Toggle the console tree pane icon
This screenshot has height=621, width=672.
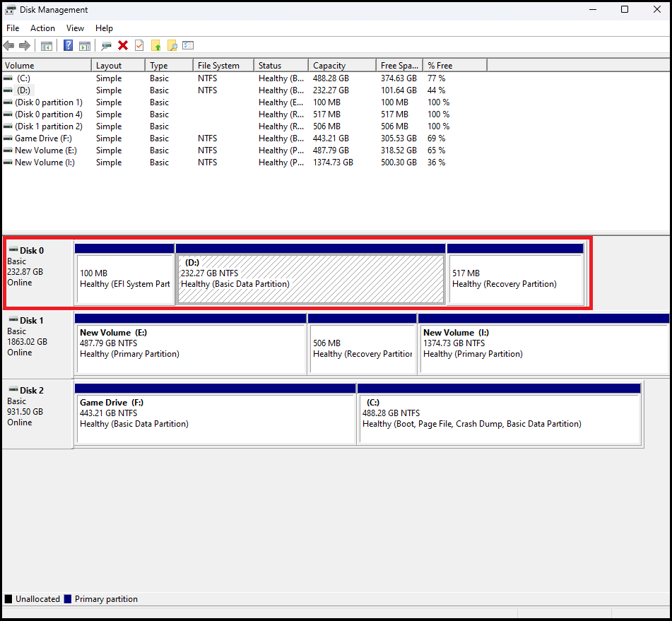(x=47, y=46)
